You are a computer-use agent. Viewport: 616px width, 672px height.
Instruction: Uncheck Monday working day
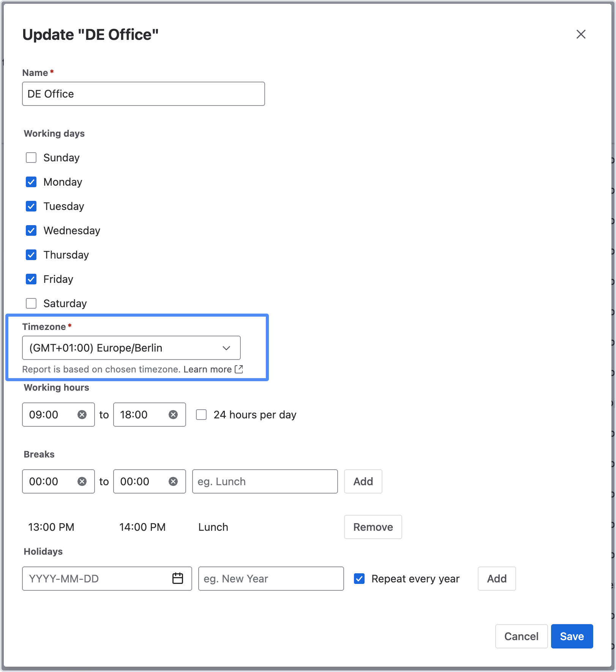(31, 182)
